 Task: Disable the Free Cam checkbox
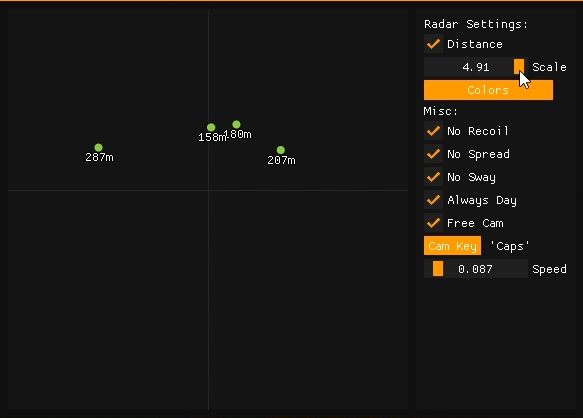point(434,223)
